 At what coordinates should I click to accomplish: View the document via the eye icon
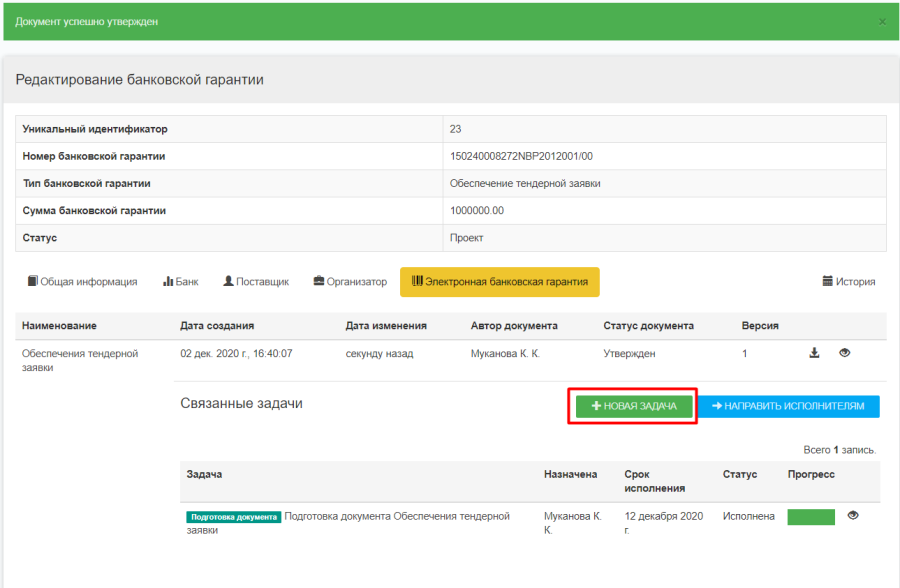pyautogui.click(x=845, y=353)
